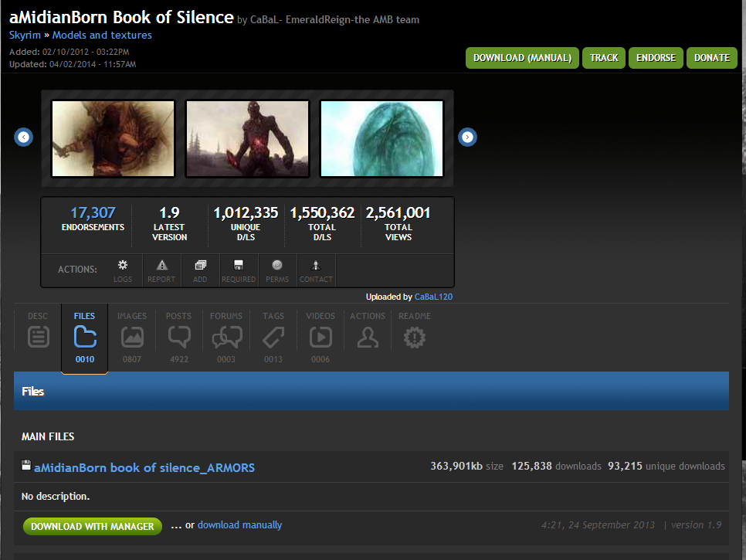The width and height of the screenshot is (746, 560).
Task: Click the '93,215 unique downloads' text
Action: 666,467
